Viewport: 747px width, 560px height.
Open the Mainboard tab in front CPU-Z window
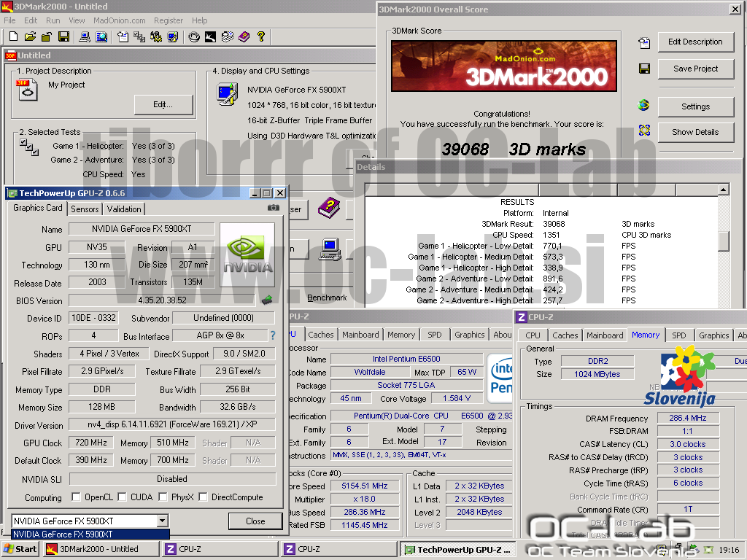(605, 335)
